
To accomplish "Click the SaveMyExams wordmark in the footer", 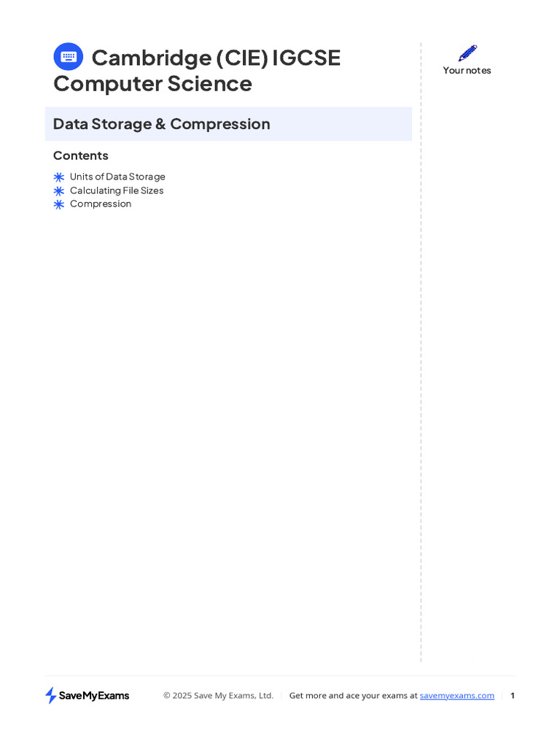I will tap(94, 695).
